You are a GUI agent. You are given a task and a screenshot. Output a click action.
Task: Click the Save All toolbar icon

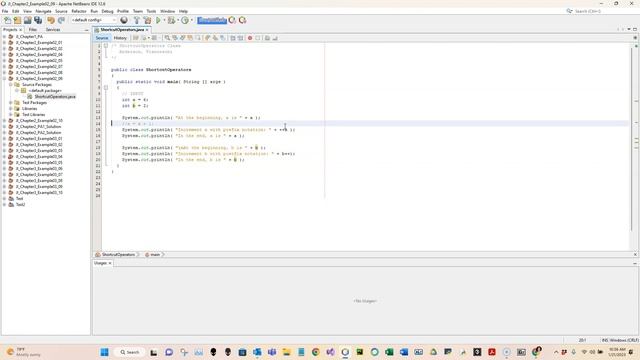tap(38, 20)
